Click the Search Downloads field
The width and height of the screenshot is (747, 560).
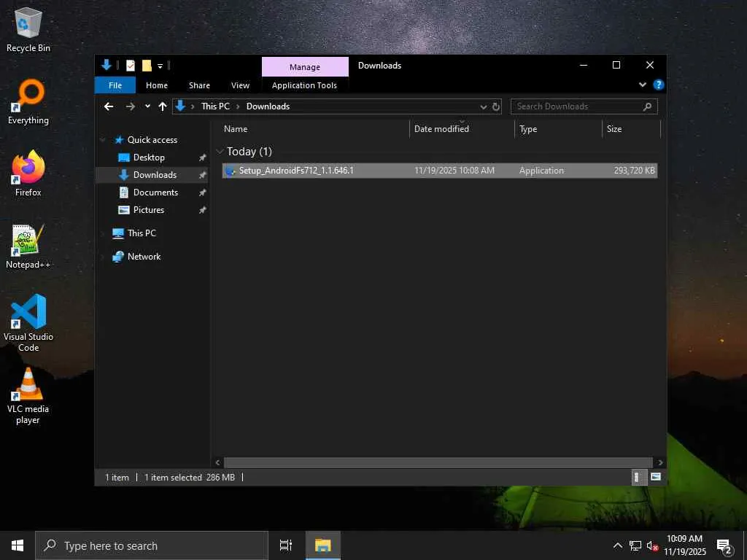pyautogui.click(x=584, y=106)
